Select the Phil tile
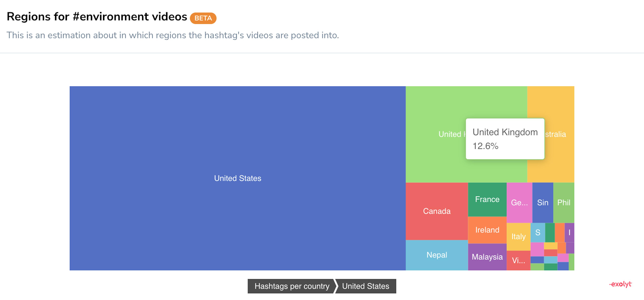The height and width of the screenshot is (300, 644). [x=563, y=202]
